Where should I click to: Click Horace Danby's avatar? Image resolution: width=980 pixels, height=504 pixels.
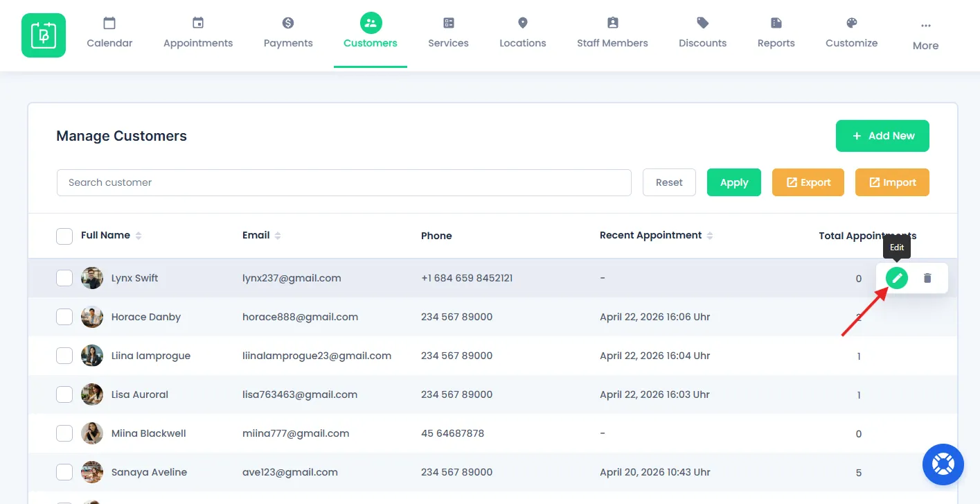coord(92,317)
